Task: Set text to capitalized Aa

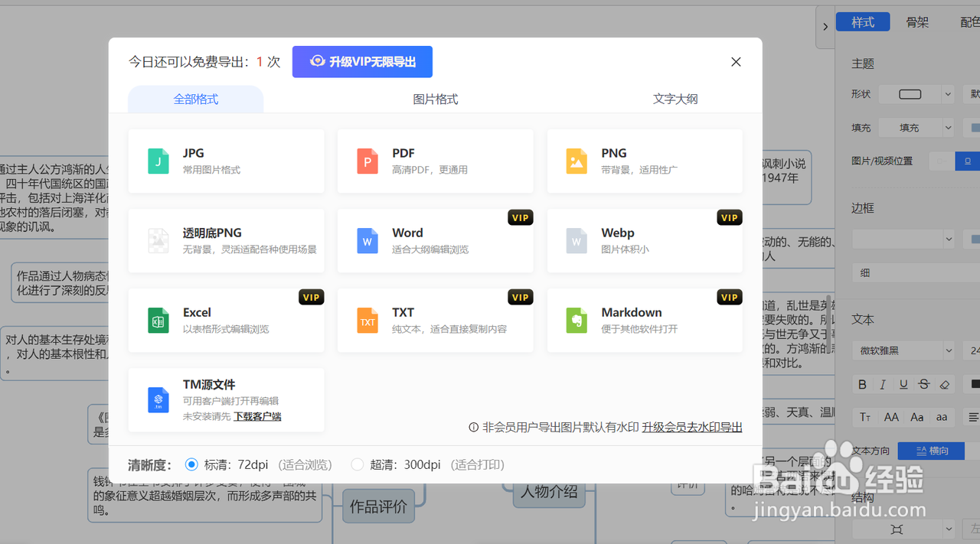Action: point(917,417)
